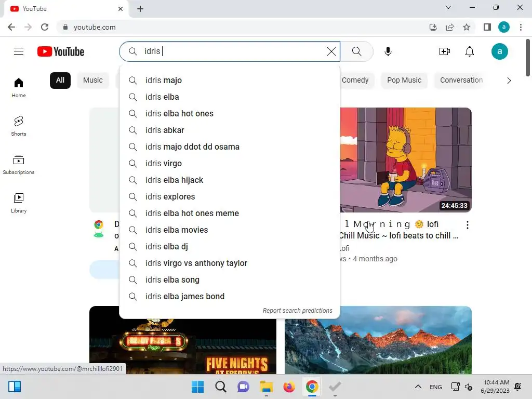Viewport: 532px width, 399px height.
Task: Click the browser address bar URL
Action: (x=95, y=27)
